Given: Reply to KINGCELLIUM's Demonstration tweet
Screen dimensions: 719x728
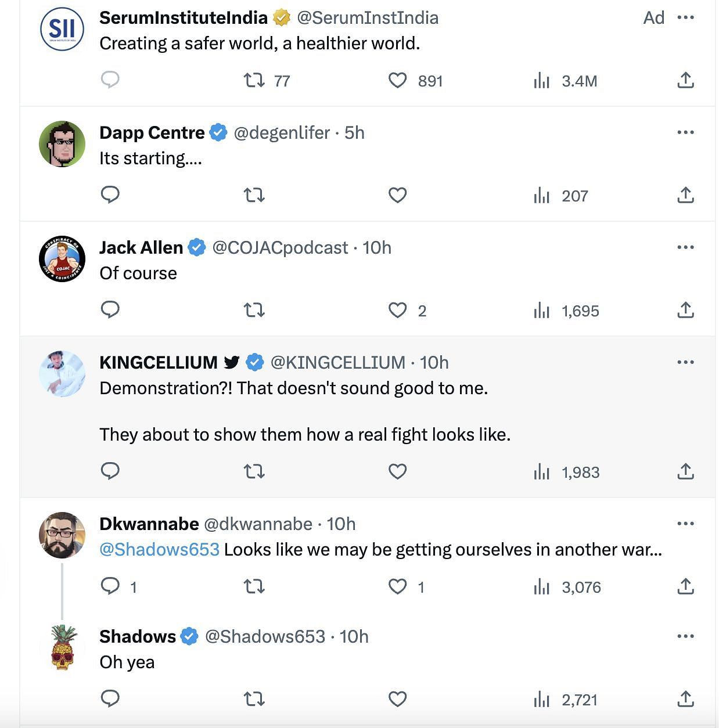Looking at the screenshot, I should pyautogui.click(x=110, y=471).
